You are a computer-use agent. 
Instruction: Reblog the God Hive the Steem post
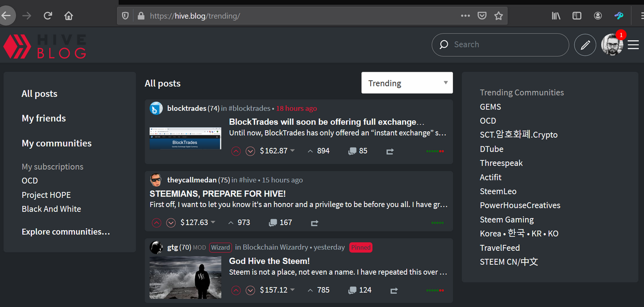394,290
